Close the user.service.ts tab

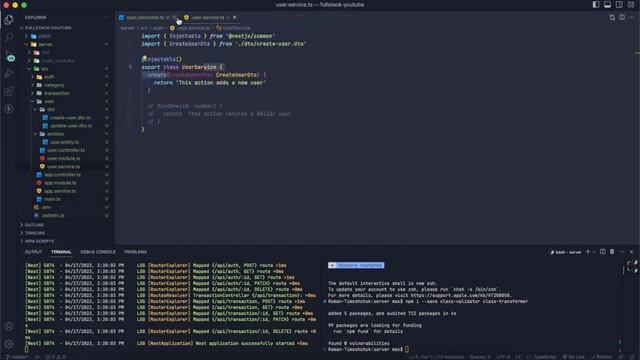click(234, 18)
